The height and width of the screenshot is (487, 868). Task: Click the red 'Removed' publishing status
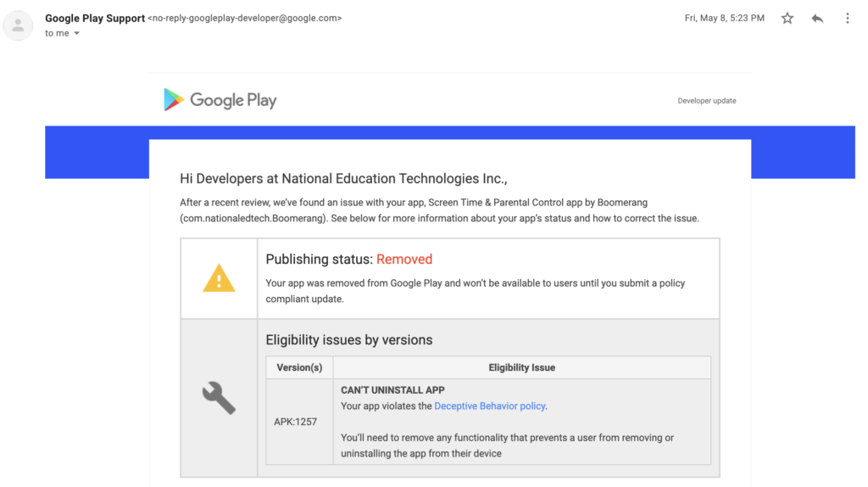404,260
